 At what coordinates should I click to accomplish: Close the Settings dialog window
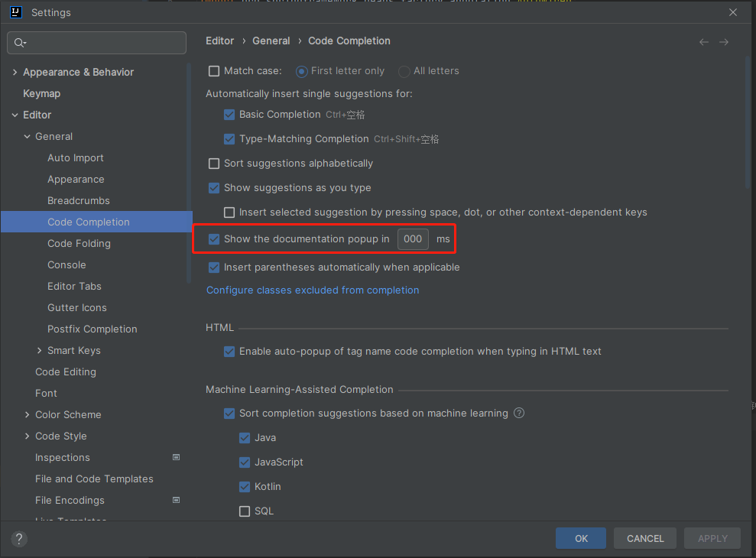click(733, 12)
